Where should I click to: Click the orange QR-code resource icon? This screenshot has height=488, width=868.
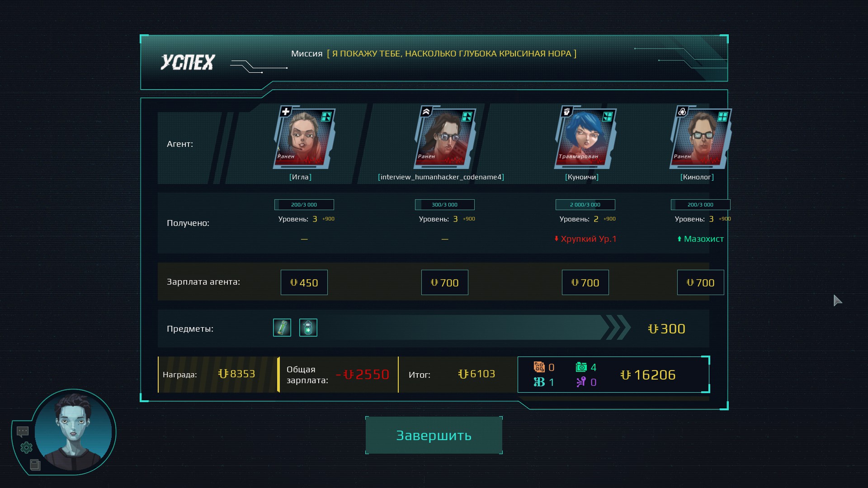[539, 367]
